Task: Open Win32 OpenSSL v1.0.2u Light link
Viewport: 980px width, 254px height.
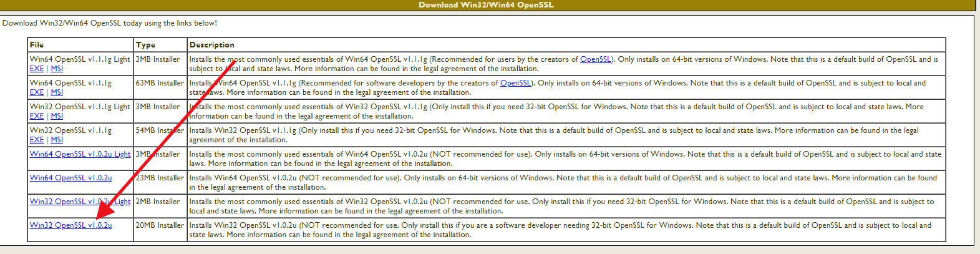Action: pos(80,202)
